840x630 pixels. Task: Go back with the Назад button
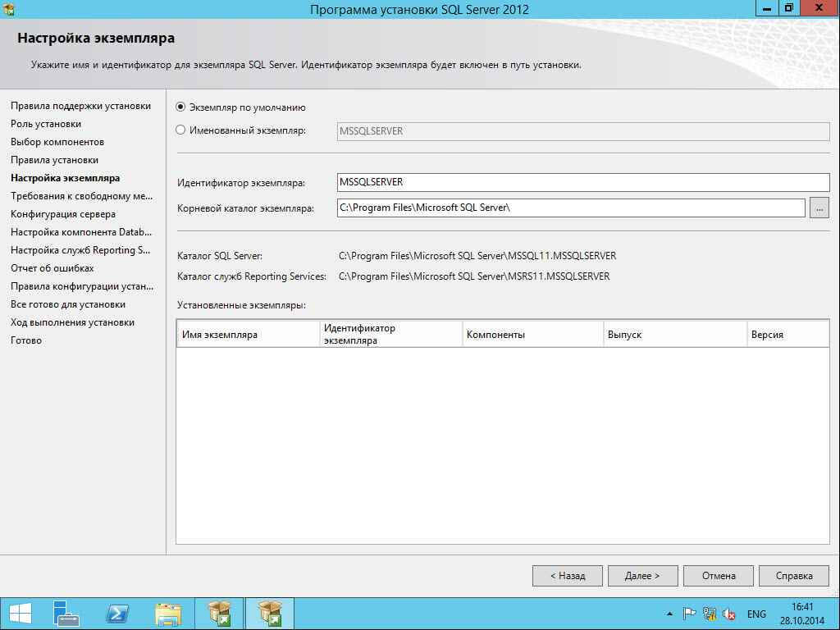click(568, 576)
